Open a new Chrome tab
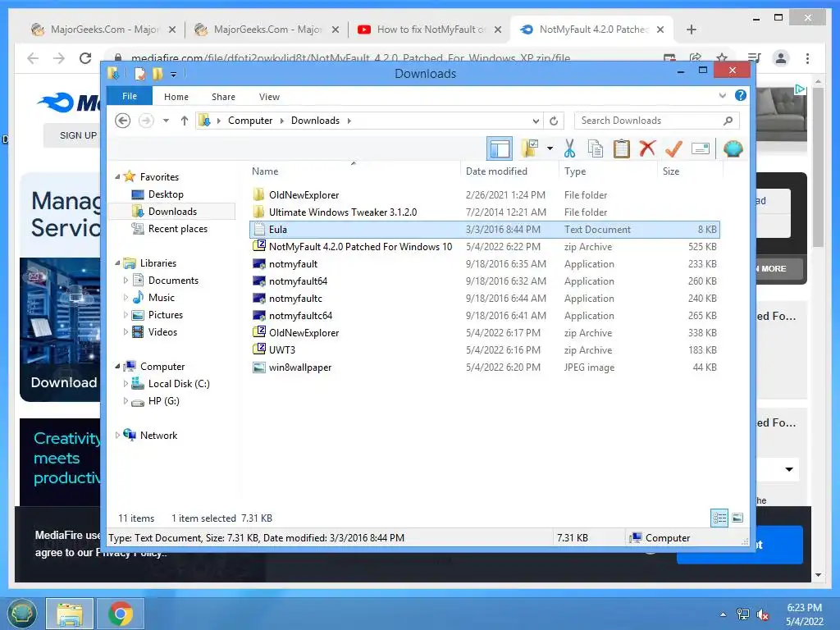Image resolution: width=840 pixels, height=630 pixels. point(691,30)
